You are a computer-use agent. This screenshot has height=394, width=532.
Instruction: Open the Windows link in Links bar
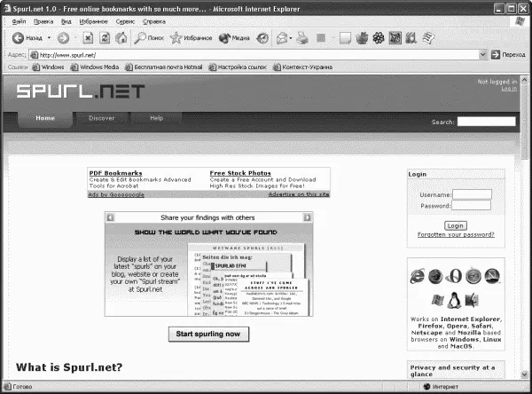click(x=48, y=67)
